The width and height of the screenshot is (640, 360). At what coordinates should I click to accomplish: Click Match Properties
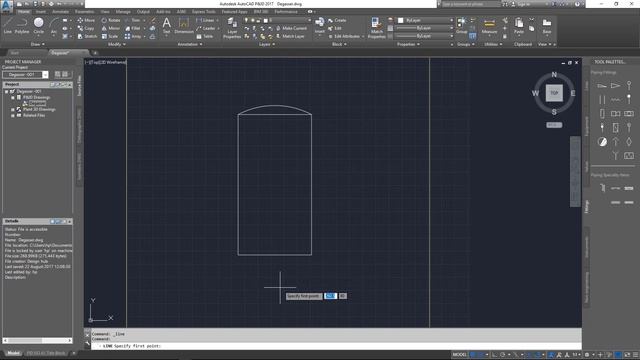(376, 28)
